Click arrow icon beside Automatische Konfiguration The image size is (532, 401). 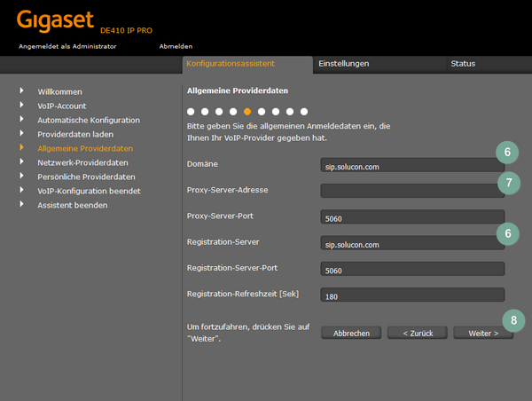[22, 120]
